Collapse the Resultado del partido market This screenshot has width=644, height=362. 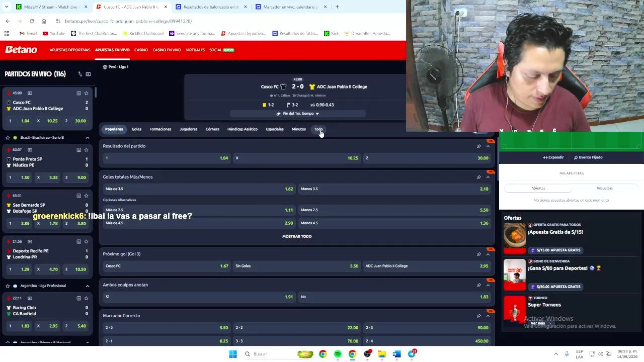pyautogui.click(x=488, y=146)
